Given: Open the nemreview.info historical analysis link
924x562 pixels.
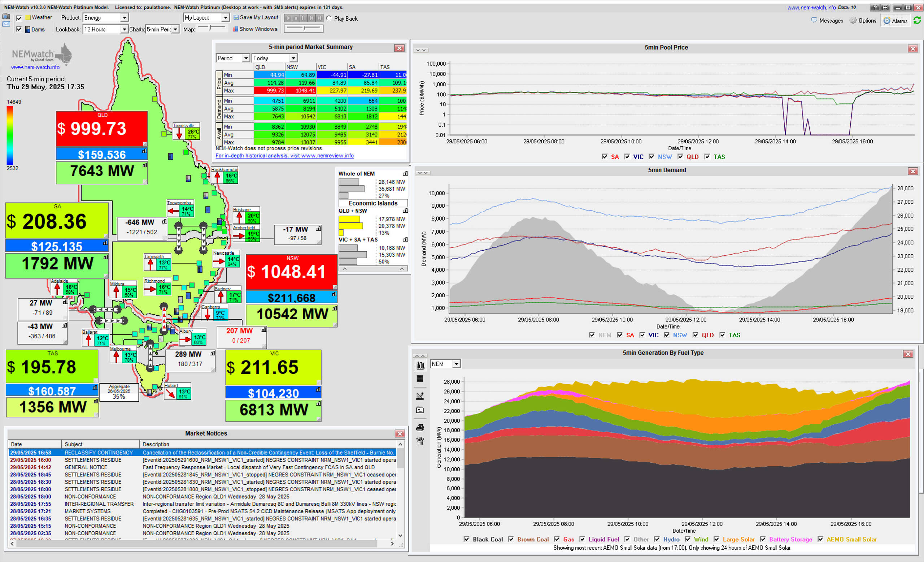Looking at the screenshot, I should (284, 156).
